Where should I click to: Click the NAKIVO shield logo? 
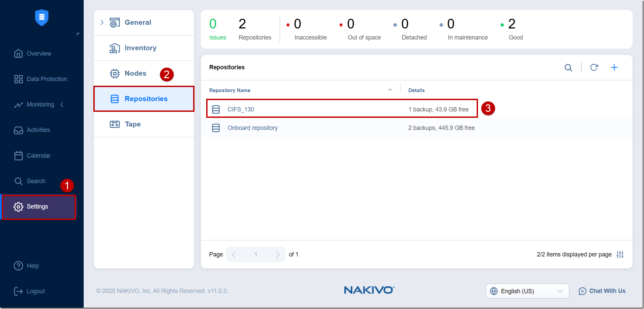tap(42, 17)
